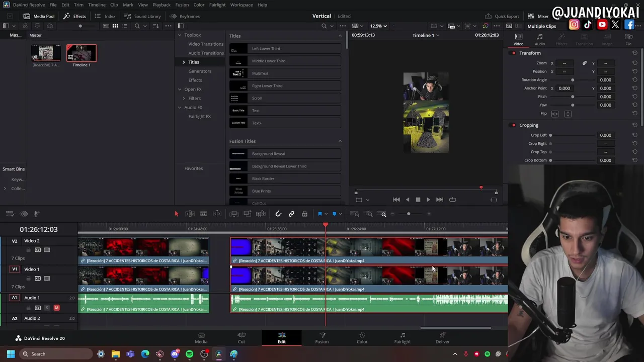Toggle Linked Selection chain icon
This screenshot has height=362, width=644.
coord(291,214)
